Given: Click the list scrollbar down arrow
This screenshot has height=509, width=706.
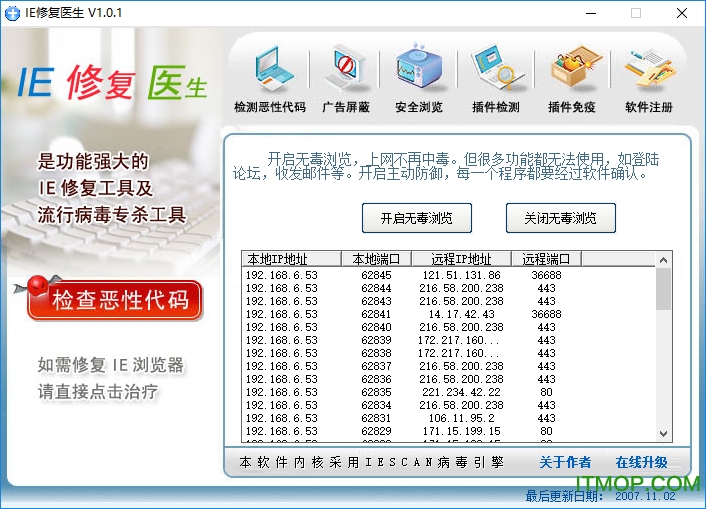Looking at the screenshot, I should [663, 433].
